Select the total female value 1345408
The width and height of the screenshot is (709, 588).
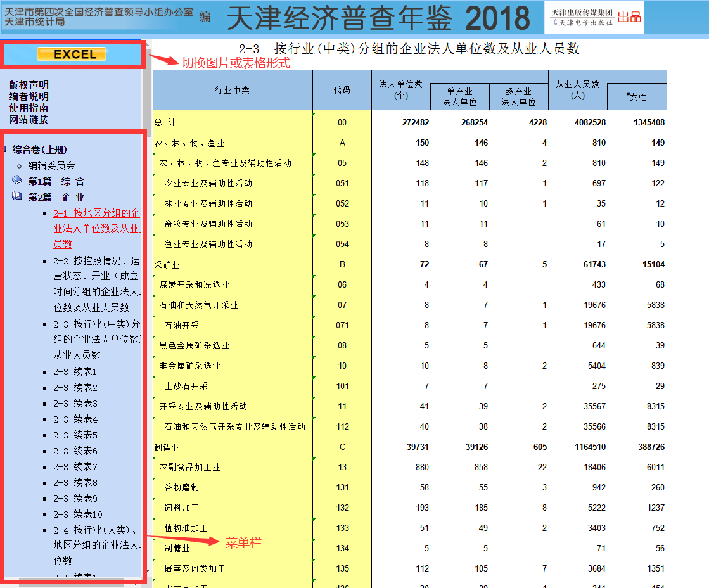pyautogui.click(x=649, y=122)
